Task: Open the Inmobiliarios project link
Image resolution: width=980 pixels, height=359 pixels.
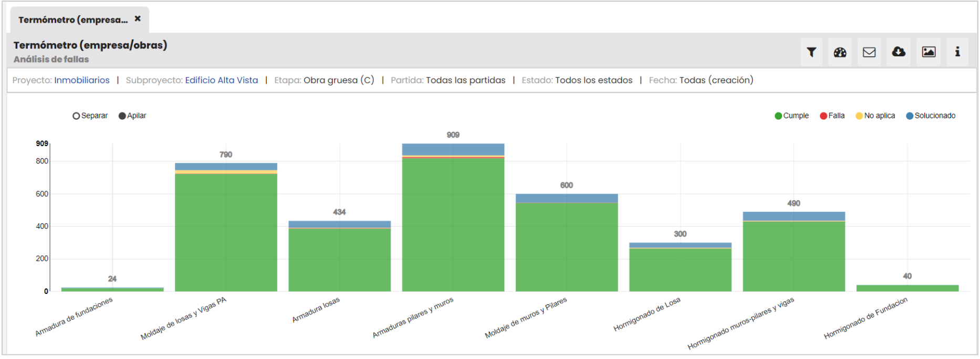Action: tap(82, 80)
